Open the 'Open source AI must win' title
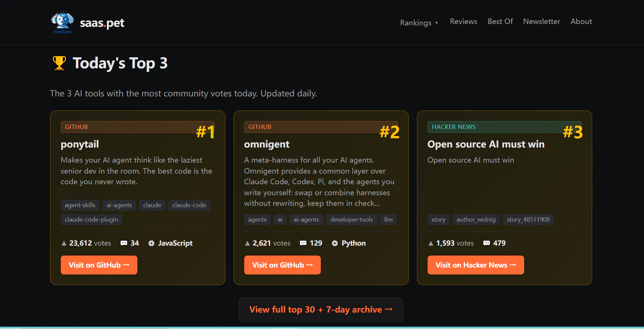Image resolution: width=644 pixels, height=329 pixels. (486, 144)
